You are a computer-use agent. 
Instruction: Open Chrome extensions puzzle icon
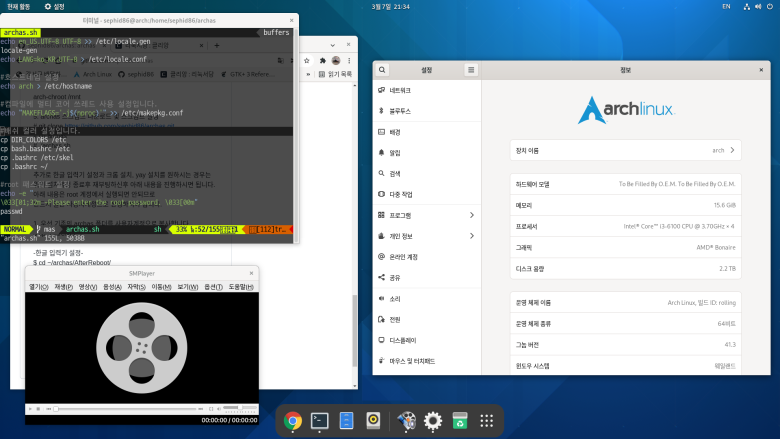tap(322, 60)
